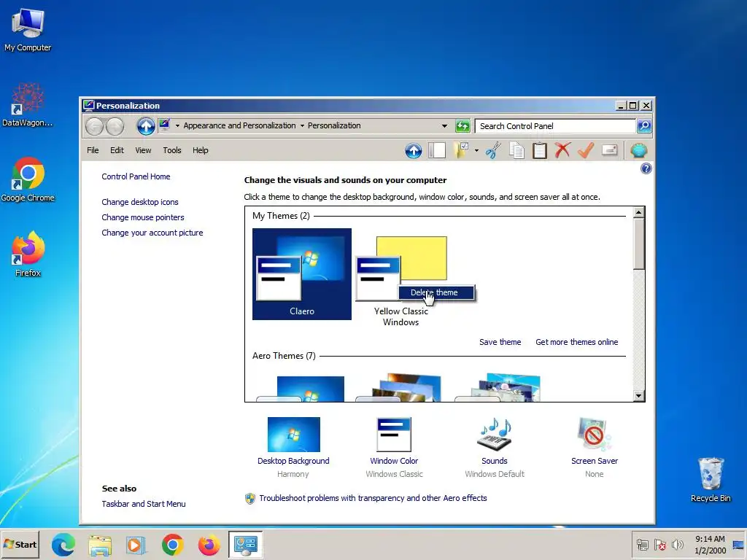
Task: Expand the Control Panel root breadcrumb arrow
Action: [x=177, y=125]
